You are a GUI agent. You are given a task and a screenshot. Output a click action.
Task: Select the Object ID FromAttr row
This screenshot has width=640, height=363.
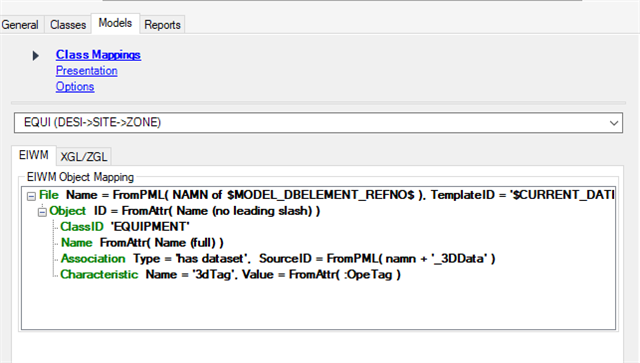click(x=184, y=211)
